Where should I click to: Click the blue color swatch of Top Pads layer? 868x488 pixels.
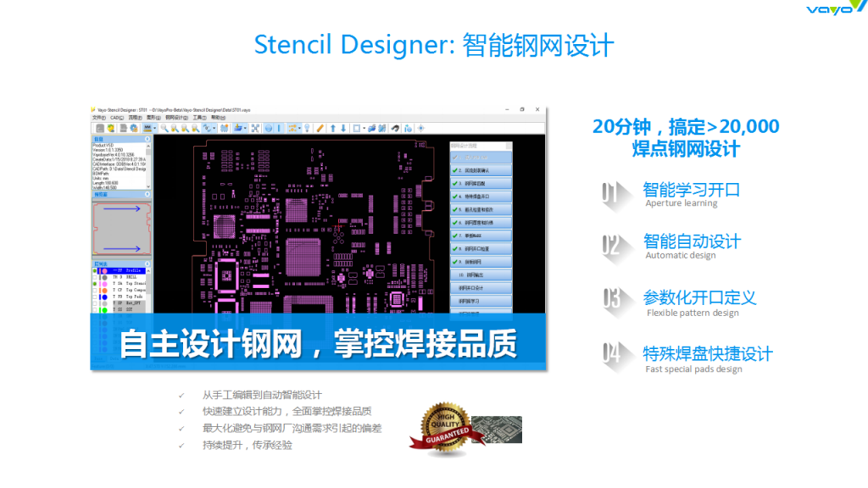[x=103, y=297]
